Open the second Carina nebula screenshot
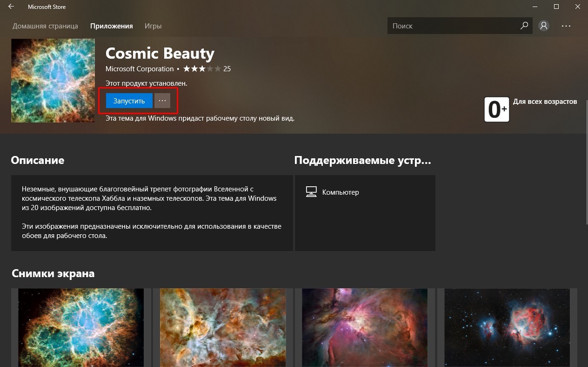 click(223, 327)
